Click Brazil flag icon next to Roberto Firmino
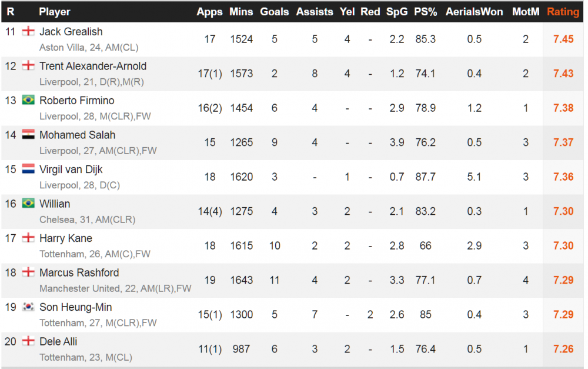This screenshot has width=588, height=369. 28,100
